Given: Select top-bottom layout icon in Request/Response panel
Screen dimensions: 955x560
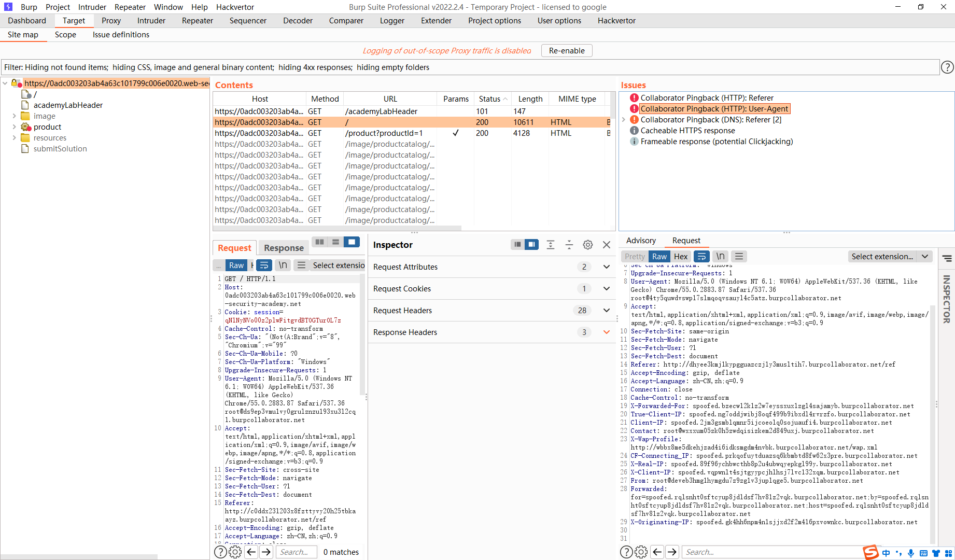Looking at the screenshot, I should tap(336, 242).
